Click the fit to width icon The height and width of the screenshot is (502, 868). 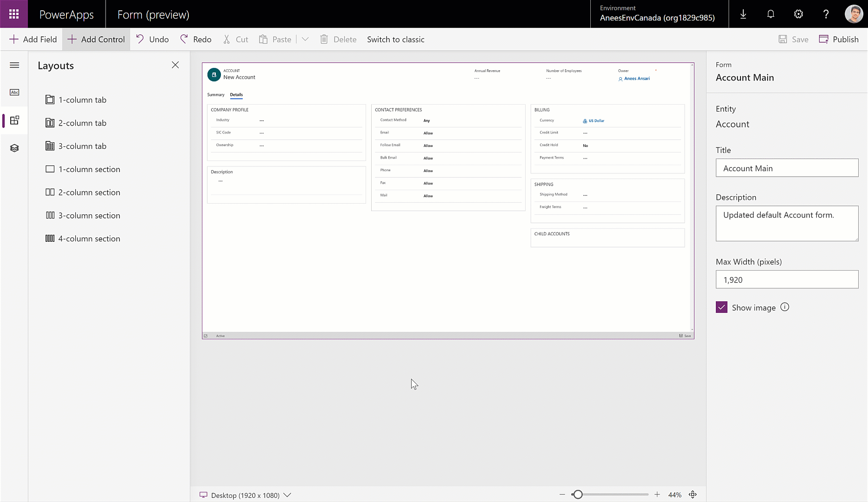click(x=693, y=495)
